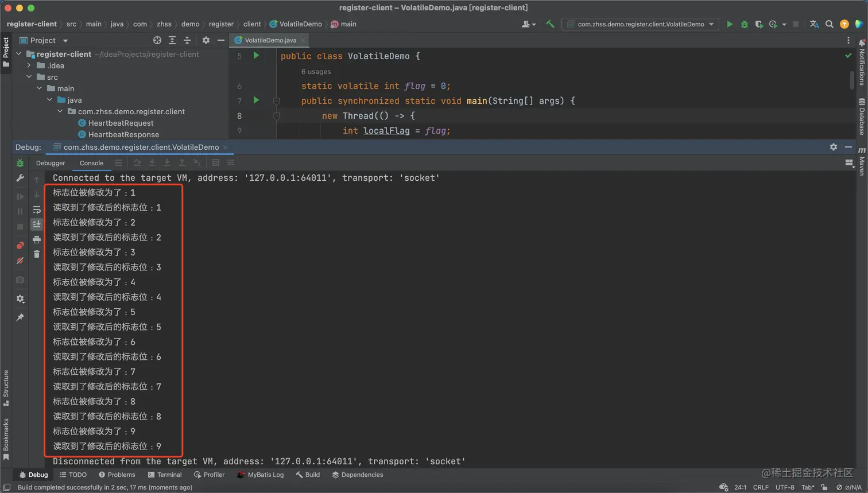The width and height of the screenshot is (868, 493).
Task: Open the Problems tool window tab
Action: tap(117, 475)
